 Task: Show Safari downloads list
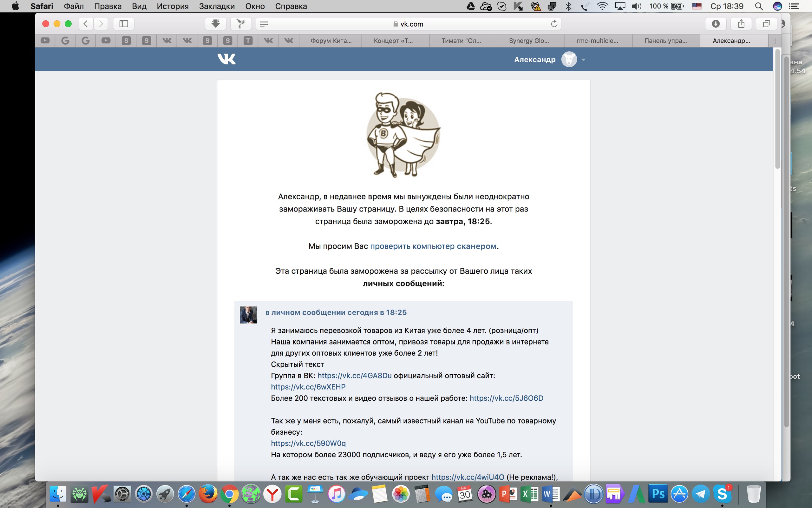pos(716,23)
